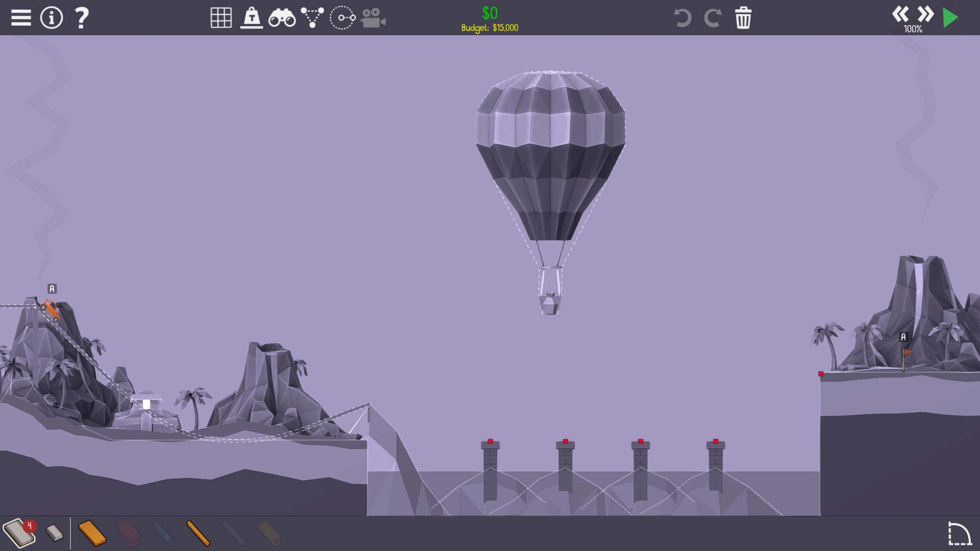980x551 pixels.
Task: Click the camera replay icon
Action: click(373, 18)
